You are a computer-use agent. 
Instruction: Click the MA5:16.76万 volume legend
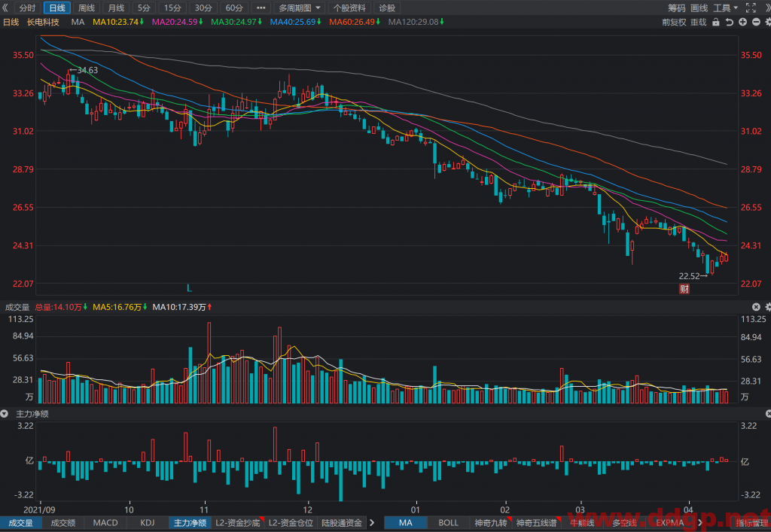tap(120, 307)
